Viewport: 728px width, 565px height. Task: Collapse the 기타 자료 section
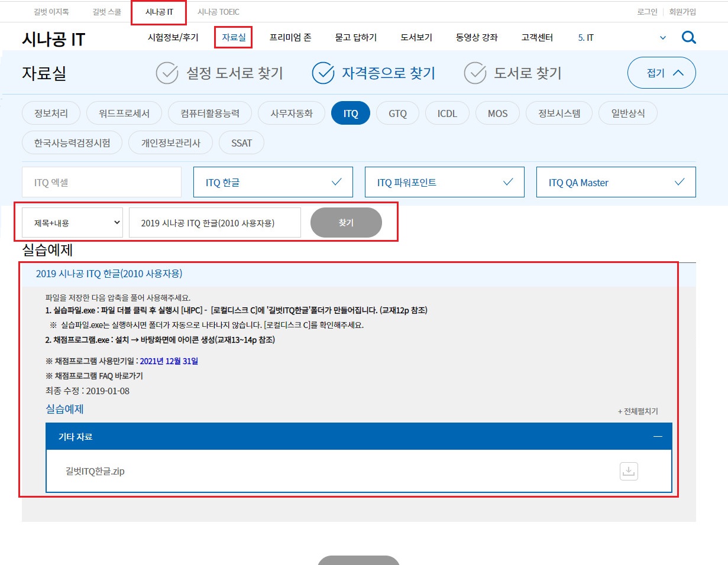click(658, 437)
